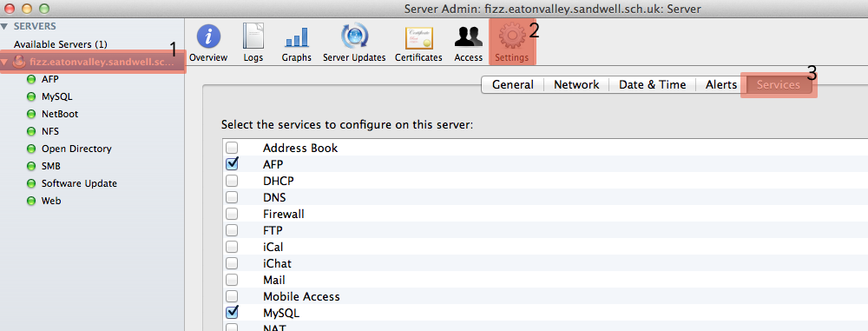Click green status dot beside Open Directory

click(31, 149)
